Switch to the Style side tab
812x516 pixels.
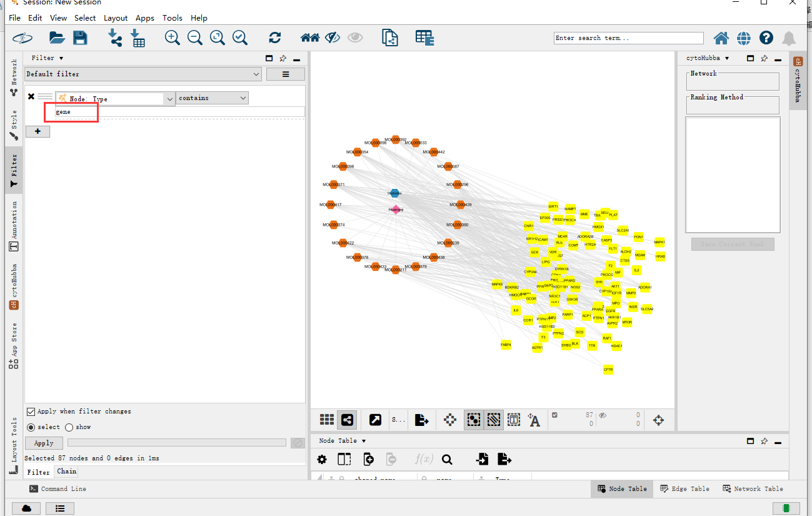[14, 125]
